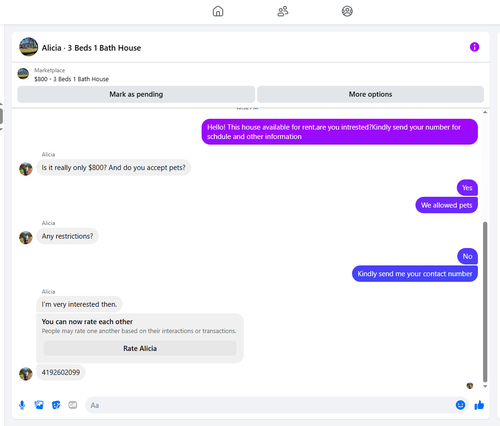The image size is (500, 426).
Task: Open the Friends icon in top bar
Action: coord(283,11)
